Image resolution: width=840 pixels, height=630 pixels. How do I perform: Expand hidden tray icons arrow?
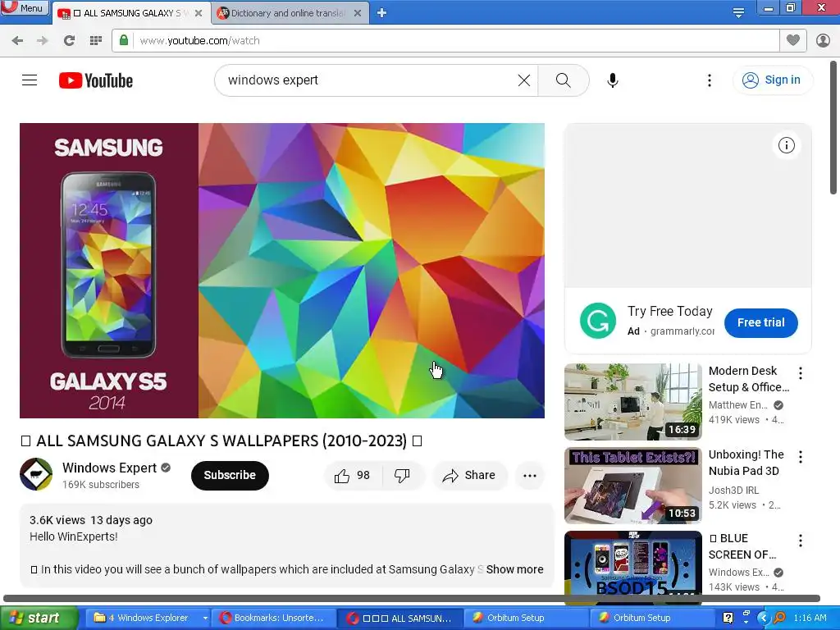763,618
